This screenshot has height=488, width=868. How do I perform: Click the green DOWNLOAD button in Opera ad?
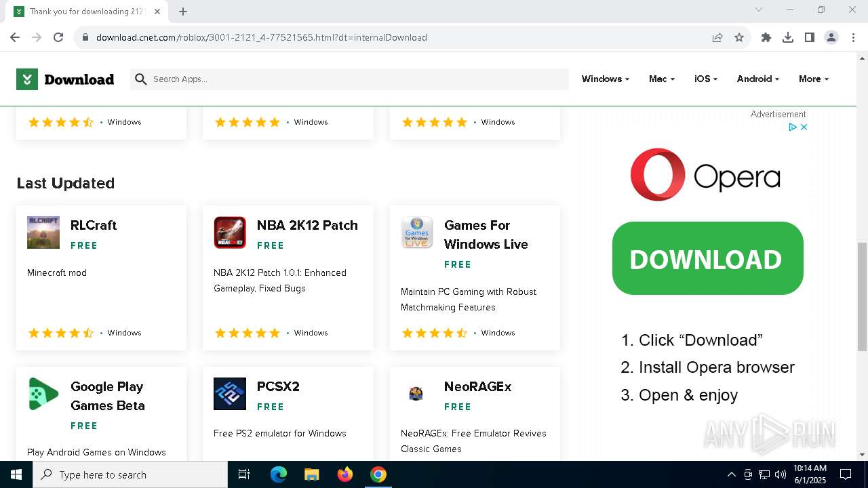pos(708,258)
